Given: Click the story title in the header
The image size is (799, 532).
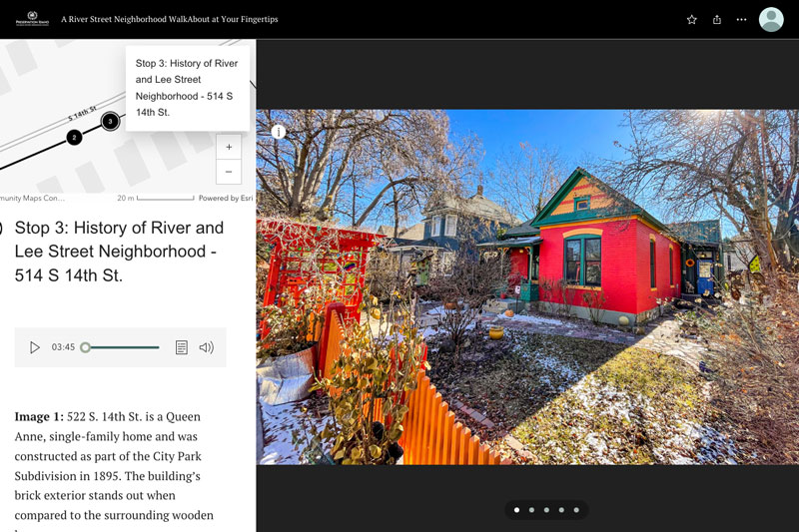Looking at the screenshot, I should click(x=170, y=19).
